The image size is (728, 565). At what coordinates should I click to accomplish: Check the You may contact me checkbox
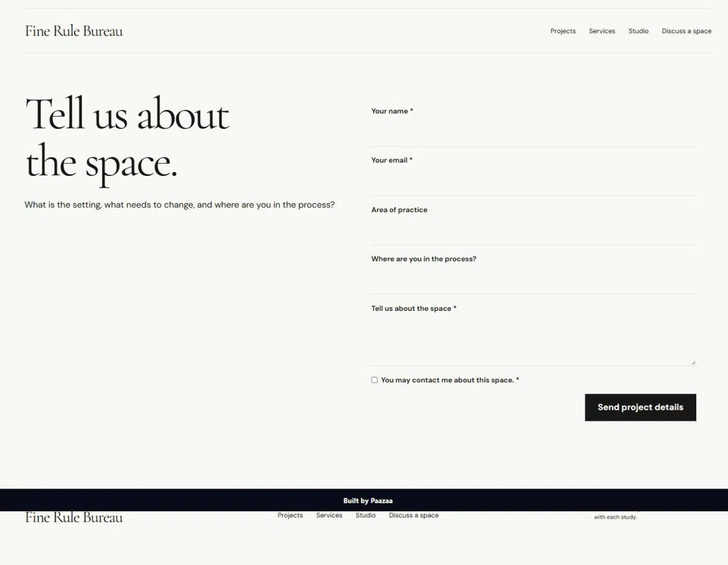[374, 380]
